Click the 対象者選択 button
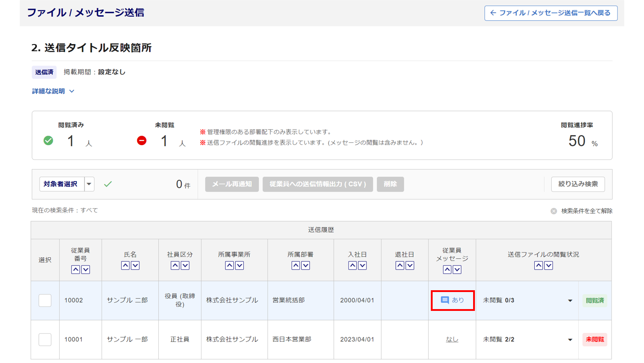 pyautogui.click(x=61, y=184)
